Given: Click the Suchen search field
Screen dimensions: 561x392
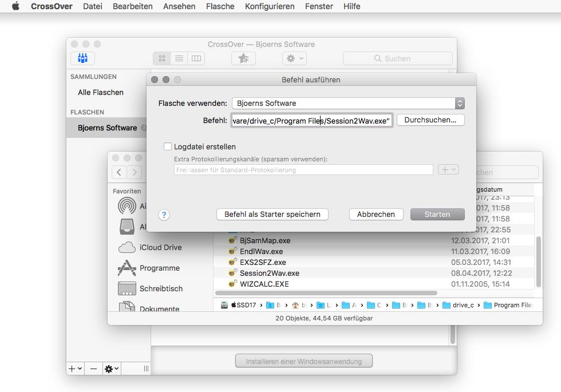Looking at the screenshot, I should point(397,58).
